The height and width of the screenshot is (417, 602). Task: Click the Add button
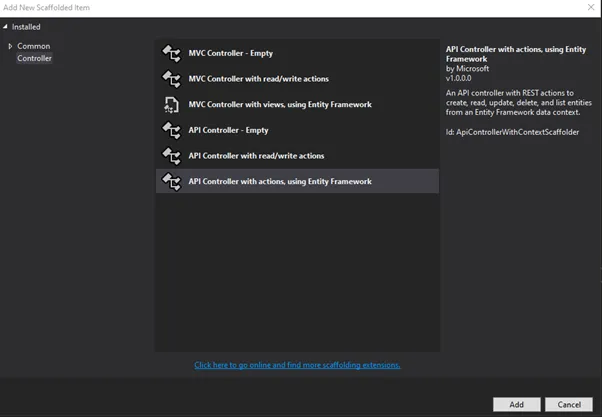point(516,404)
